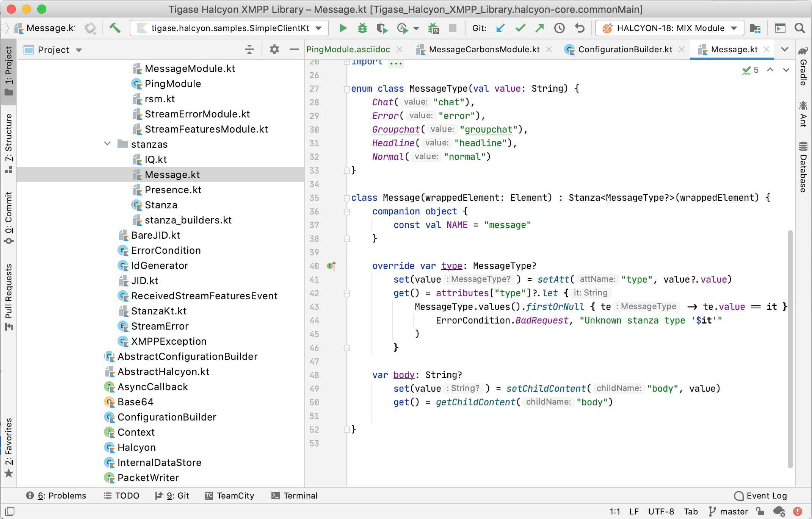
Task: Click the Search Everywhere magnifier icon
Action: [x=800, y=28]
